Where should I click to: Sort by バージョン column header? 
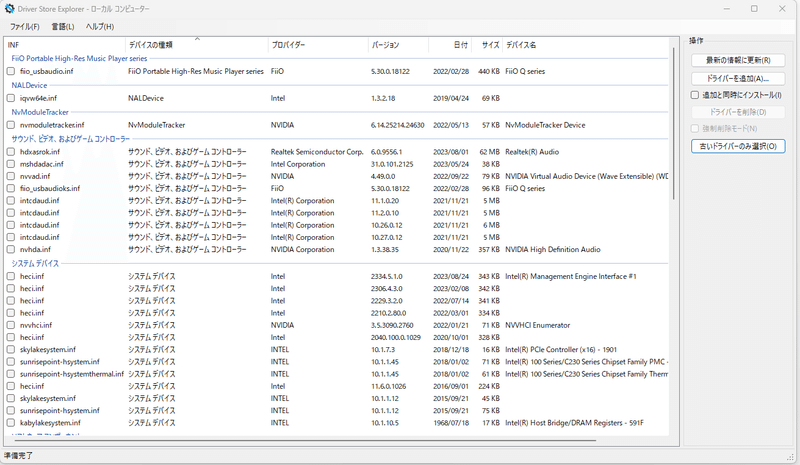[x=398, y=45]
